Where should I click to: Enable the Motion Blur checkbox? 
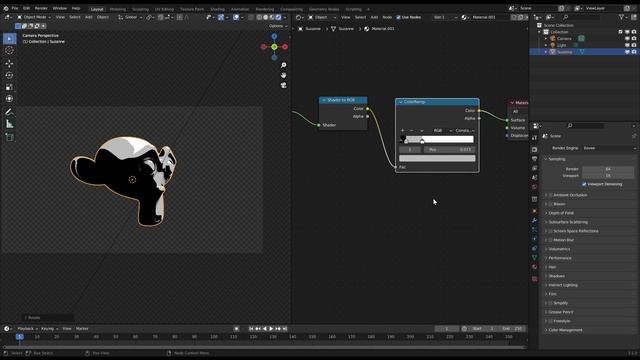click(x=550, y=240)
